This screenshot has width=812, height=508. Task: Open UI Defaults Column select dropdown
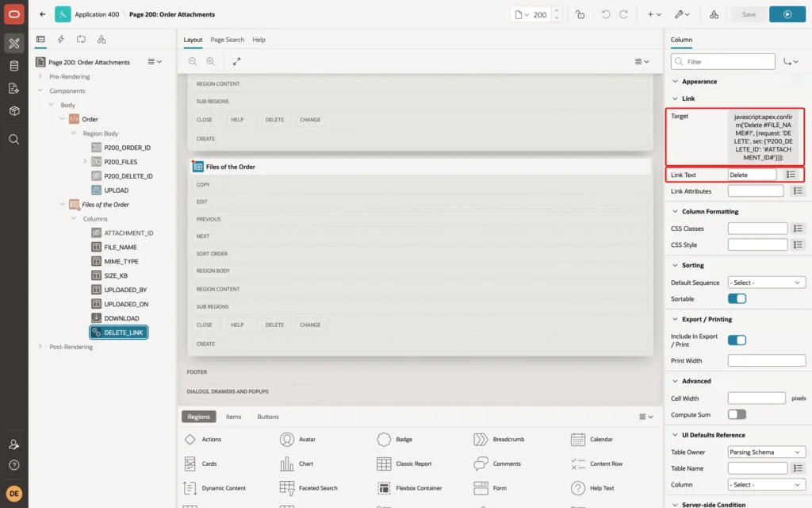click(x=767, y=485)
